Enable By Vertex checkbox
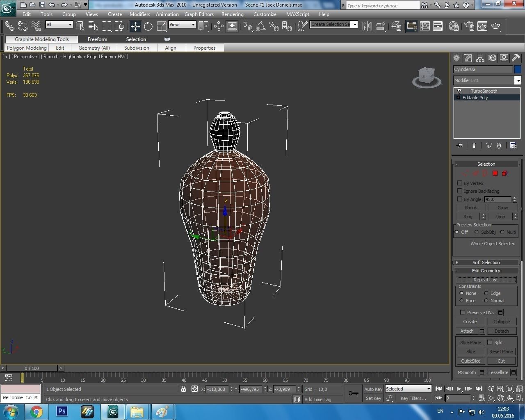525x420 pixels. tap(459, 183)
